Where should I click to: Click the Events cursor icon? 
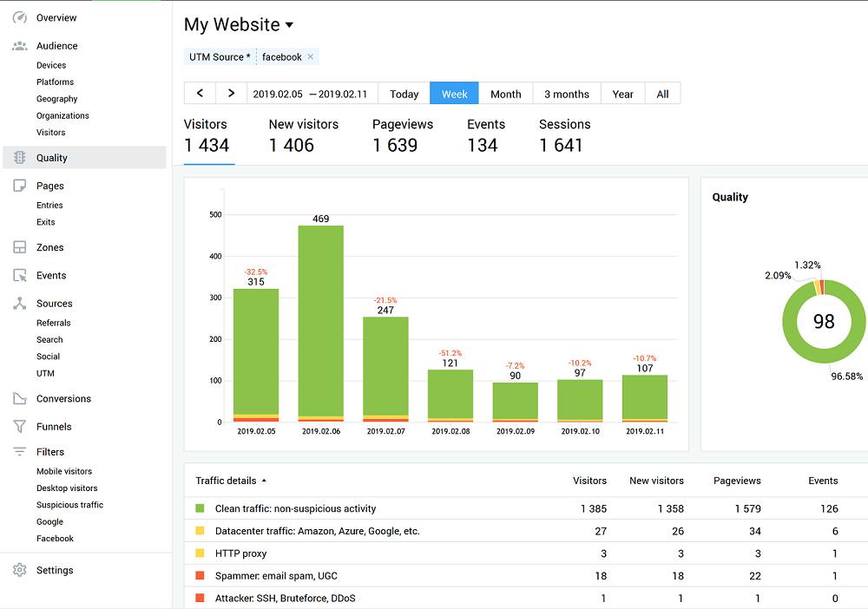(19, 276)
